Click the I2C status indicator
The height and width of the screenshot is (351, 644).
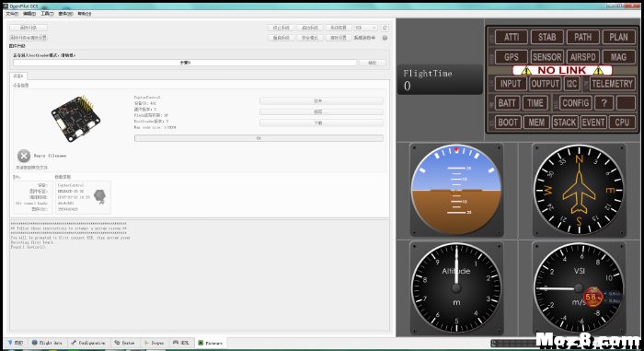571,84
